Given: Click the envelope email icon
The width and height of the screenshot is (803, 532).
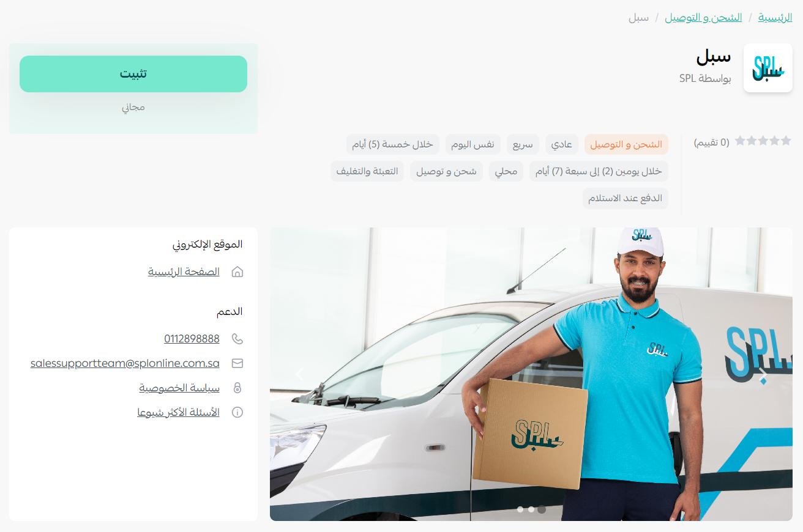Looking at the screenshot, I should tap(237, 363).
